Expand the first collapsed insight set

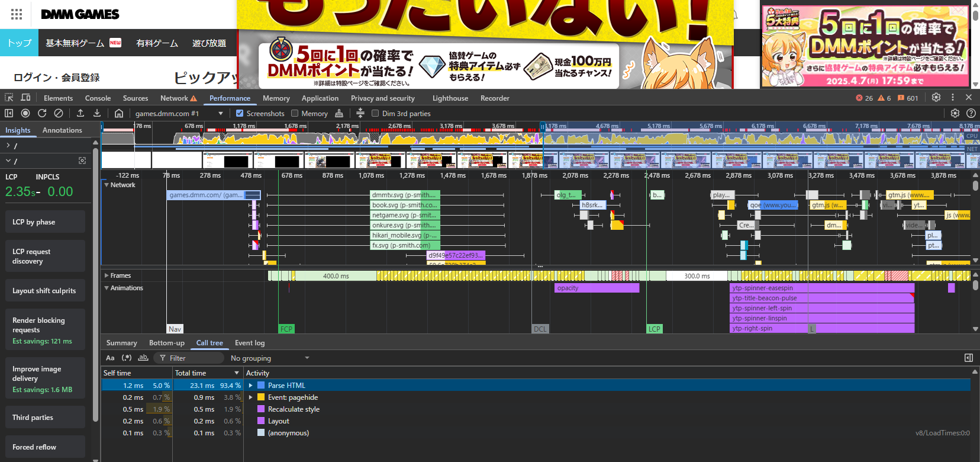point(8,145)
